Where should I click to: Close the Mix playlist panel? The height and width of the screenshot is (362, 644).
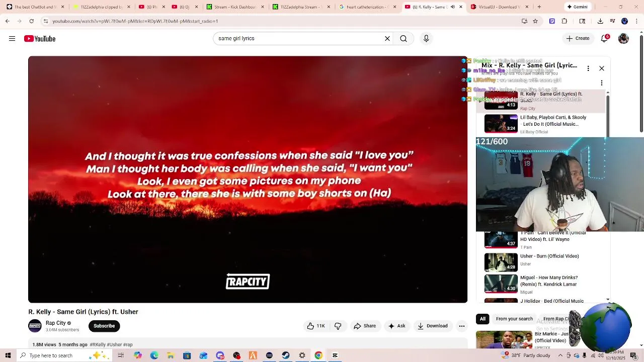(x=601, y=68)
